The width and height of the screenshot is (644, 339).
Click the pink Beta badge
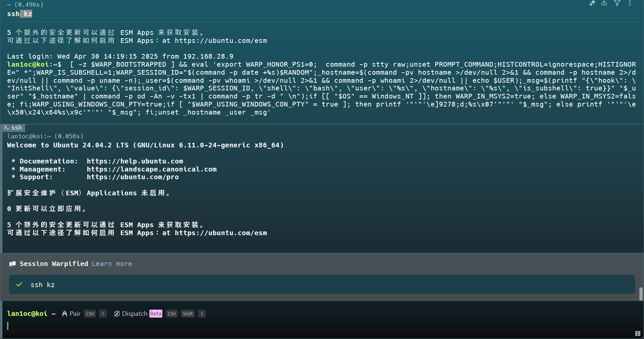coord(156,314)
